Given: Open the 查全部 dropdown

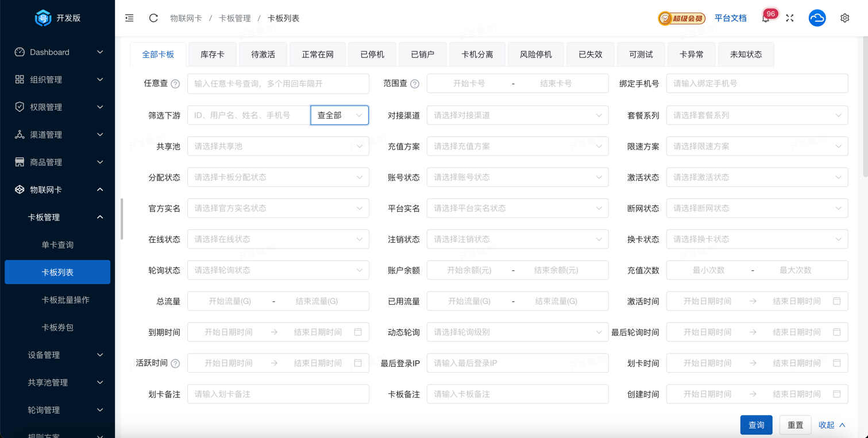Looking at the screenshot, I should pos(340,115).
